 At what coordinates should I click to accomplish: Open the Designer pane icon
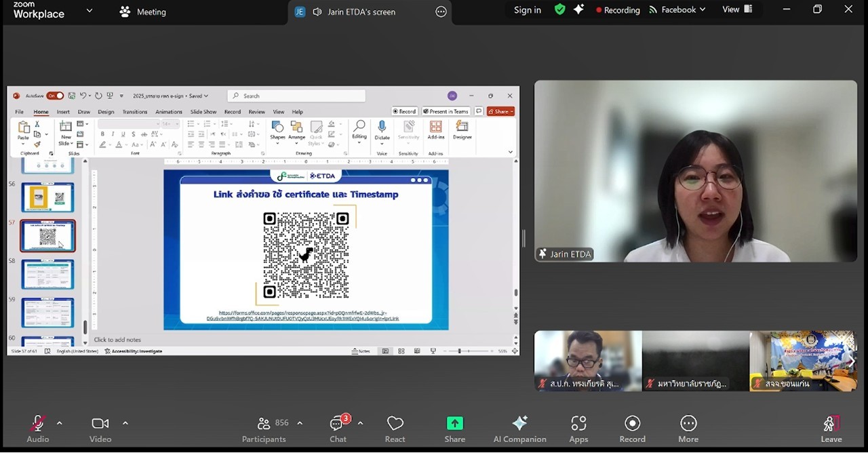462,127
